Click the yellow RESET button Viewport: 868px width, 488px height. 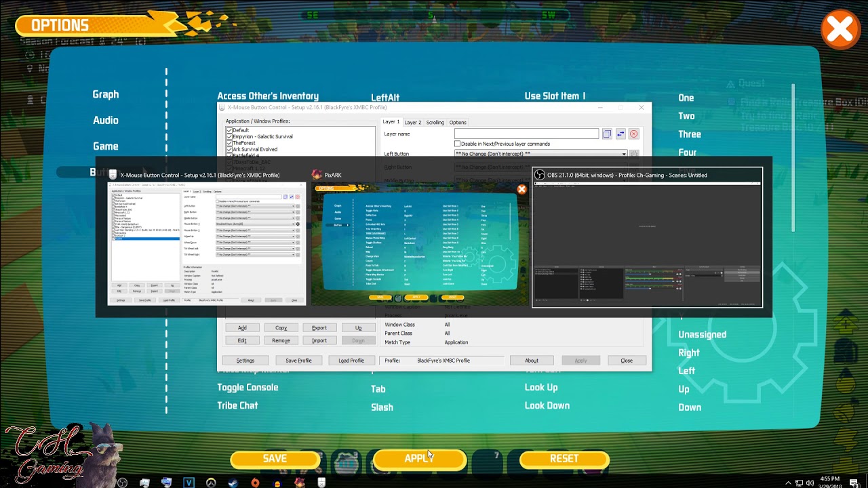click(564, 459)
